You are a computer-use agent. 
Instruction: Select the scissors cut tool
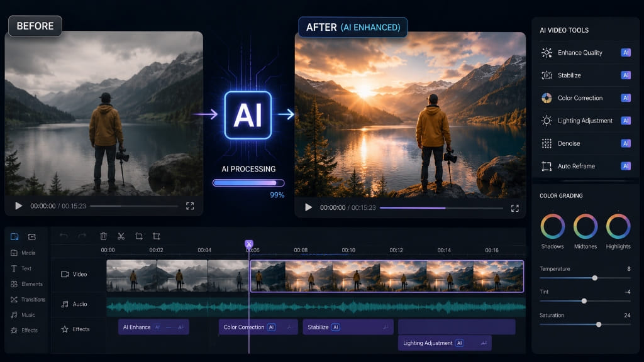[x=121, y=236]
